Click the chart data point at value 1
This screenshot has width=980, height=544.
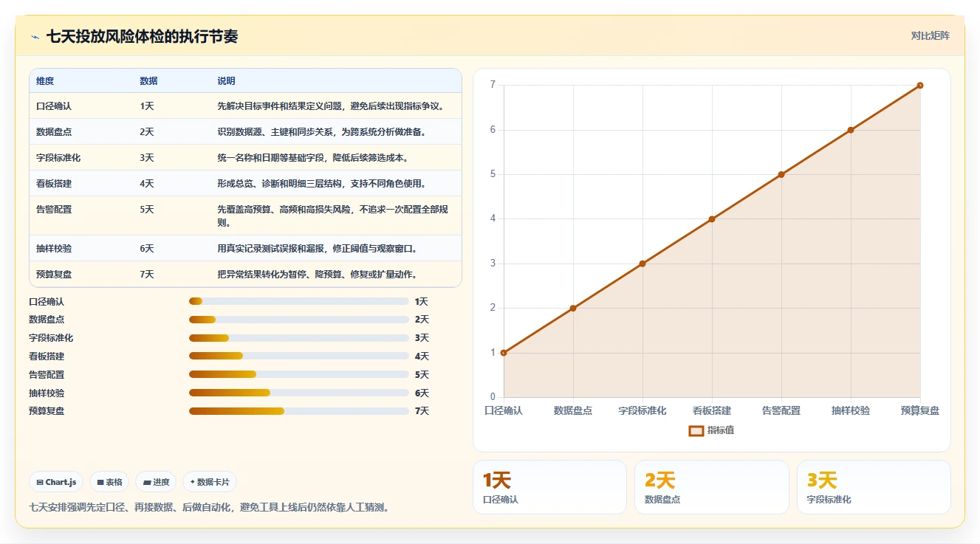pyautogui.click(x=504, y=353)
